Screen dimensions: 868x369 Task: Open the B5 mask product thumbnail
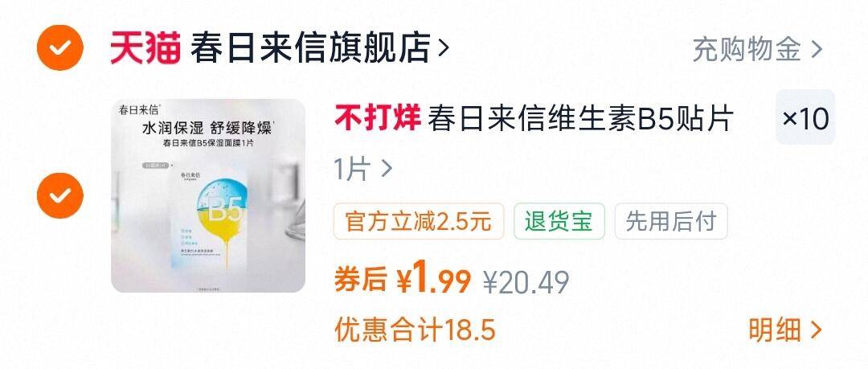208,195
